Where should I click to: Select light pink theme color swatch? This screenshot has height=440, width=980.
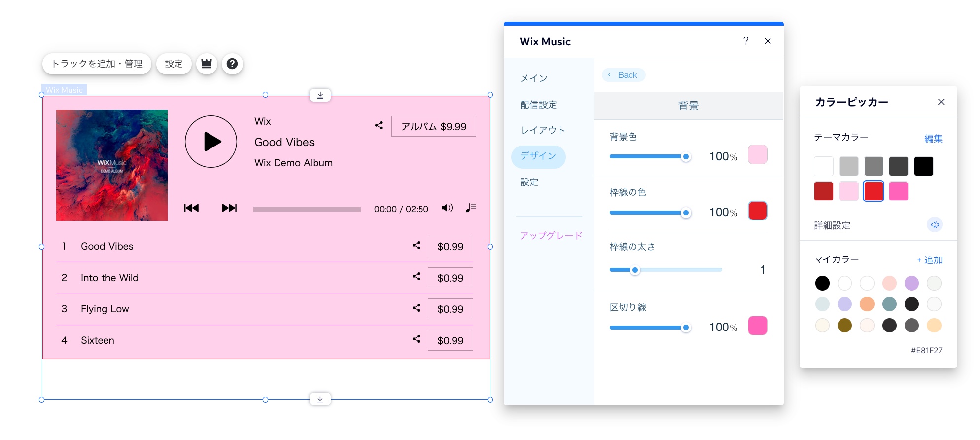849,191
